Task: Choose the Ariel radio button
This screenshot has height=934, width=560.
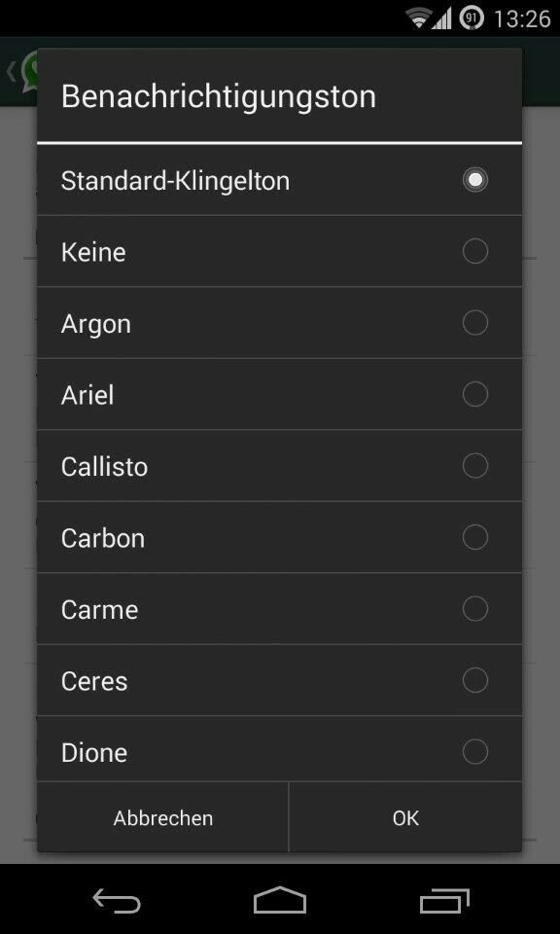Action: (474, 394)
